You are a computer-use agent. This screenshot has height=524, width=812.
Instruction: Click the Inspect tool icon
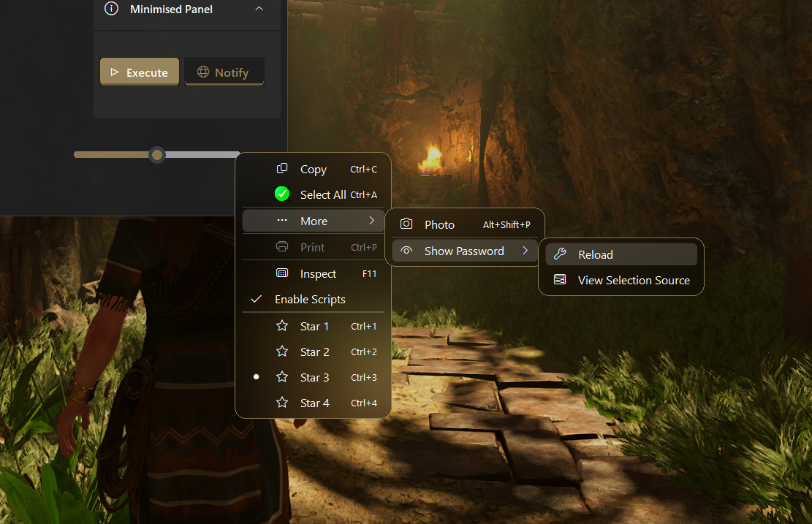coord(282,273)
